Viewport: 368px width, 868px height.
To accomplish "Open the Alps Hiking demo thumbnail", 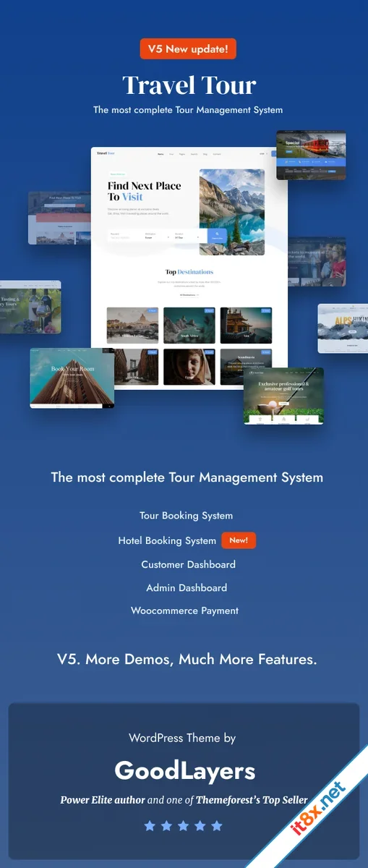I will 343,328.
